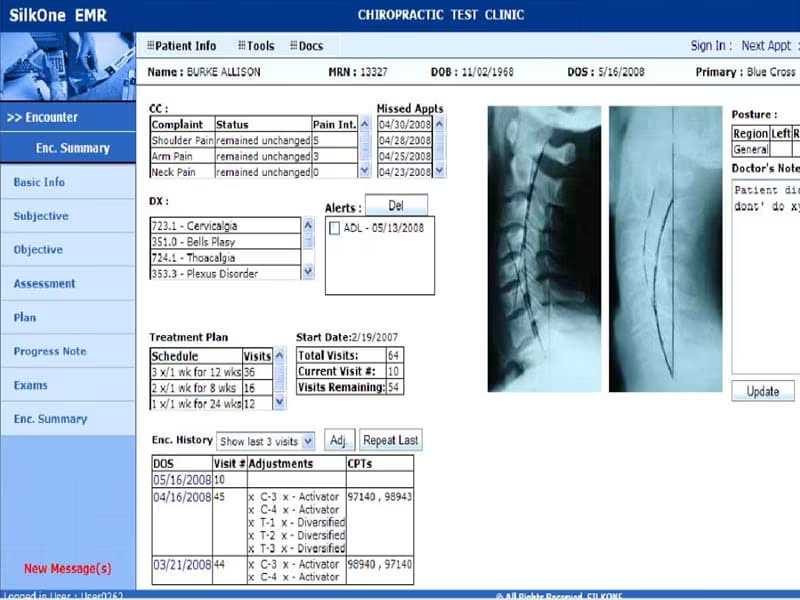This screenshot has height=600, width=800.
Task: Select schedule 2 x/1 wk for 8 wks
Action: coord(212,388)
